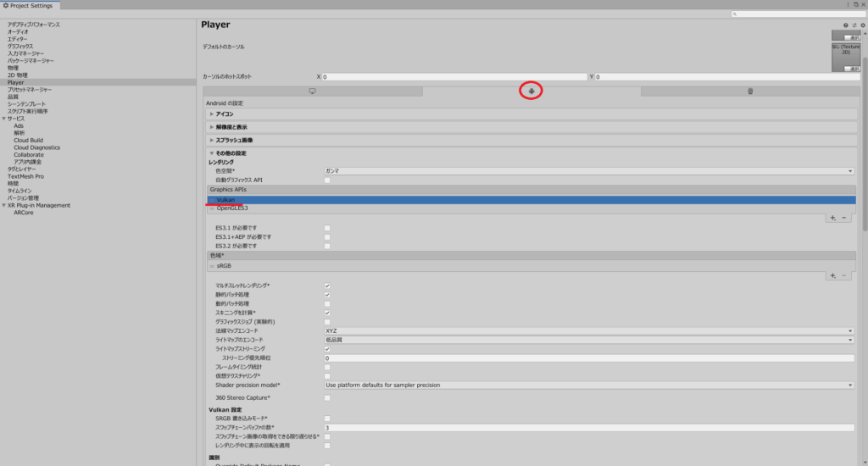
Task: Collapse the その他の設定 section
Action: [531, 153]
